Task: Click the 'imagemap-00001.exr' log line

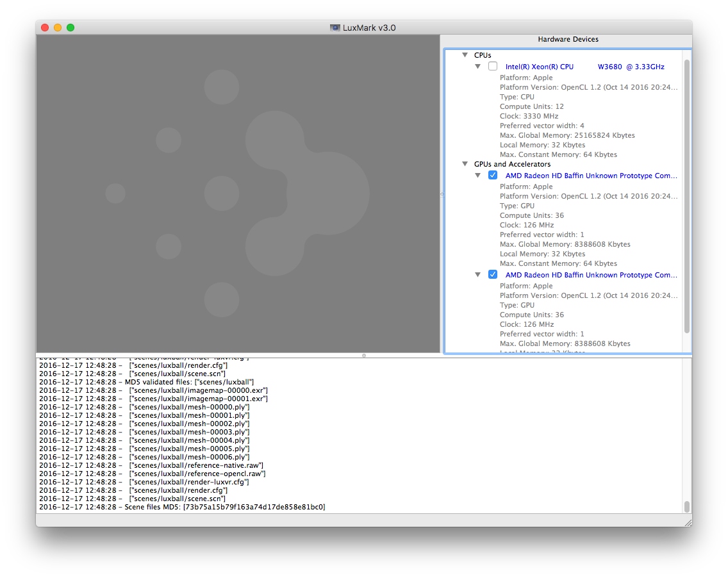Action: point(153,399)
